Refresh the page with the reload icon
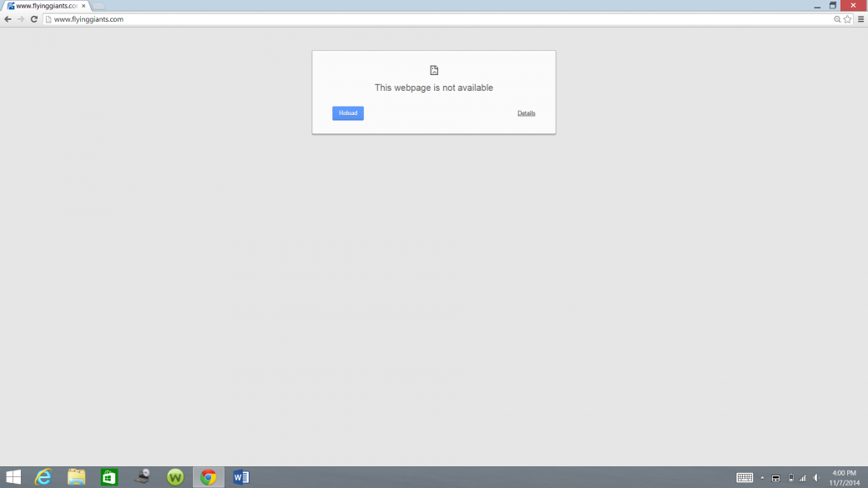 coord(34,19)
